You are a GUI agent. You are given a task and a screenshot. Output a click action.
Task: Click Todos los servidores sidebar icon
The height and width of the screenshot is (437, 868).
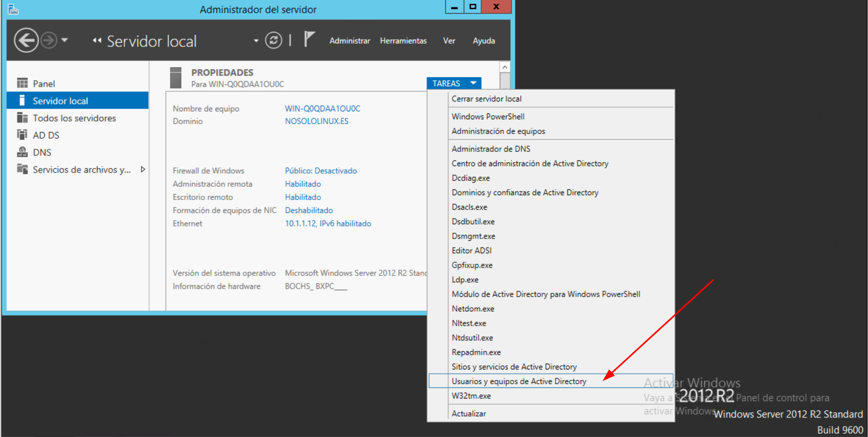(22, 118)
